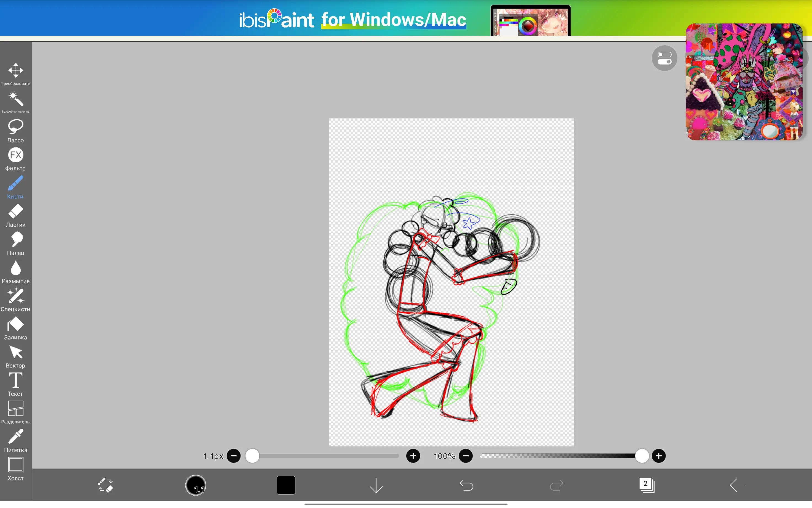The height and width of the screenshot is (508, 812).
Task: Toggle the brush/eraser swap button
Action: [x=105, y=485]
